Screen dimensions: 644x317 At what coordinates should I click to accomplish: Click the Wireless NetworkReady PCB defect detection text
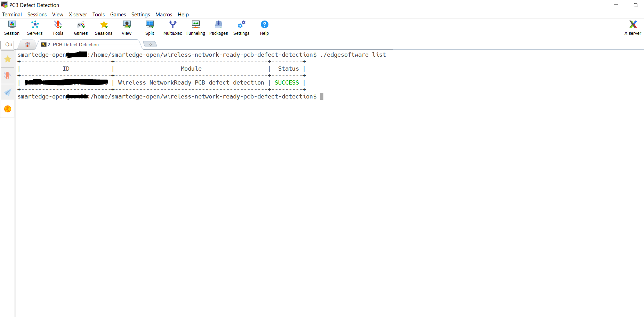click(191, 82)
